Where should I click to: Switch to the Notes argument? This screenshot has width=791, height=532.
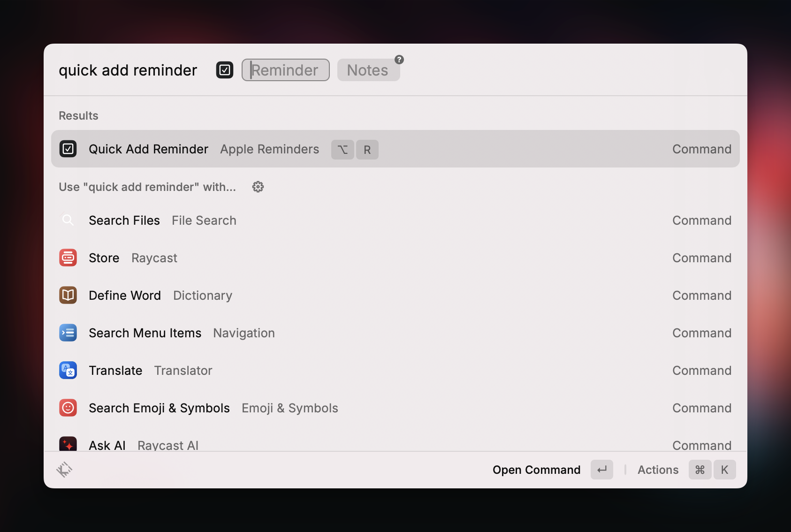pyautogui.click(x=368, y=69)
